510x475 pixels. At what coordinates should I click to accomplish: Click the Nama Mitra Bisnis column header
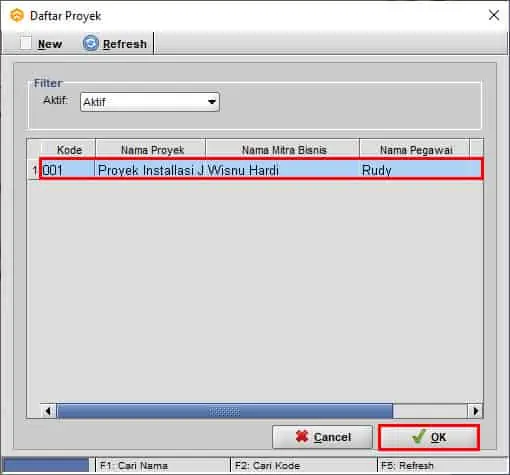pos(284,150)
